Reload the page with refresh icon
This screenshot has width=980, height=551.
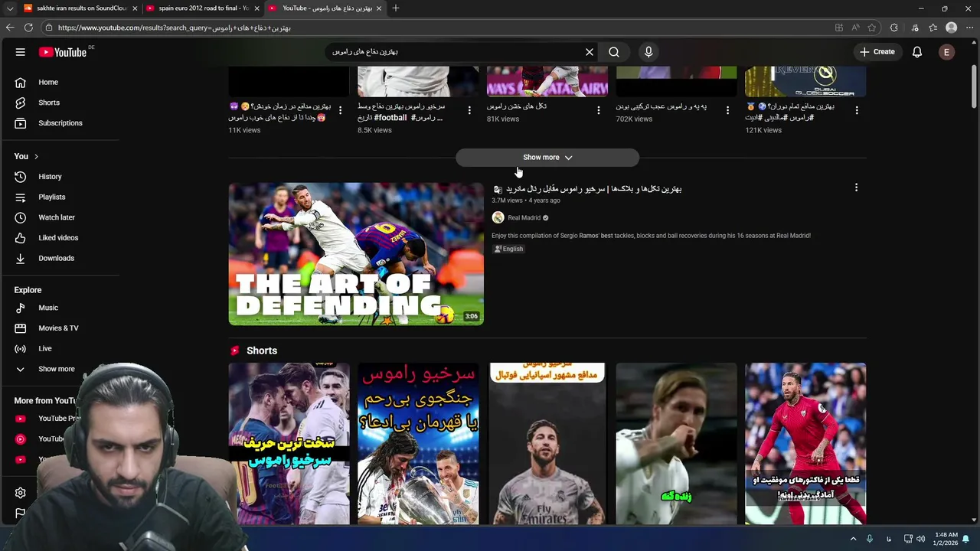pos(28,28)
